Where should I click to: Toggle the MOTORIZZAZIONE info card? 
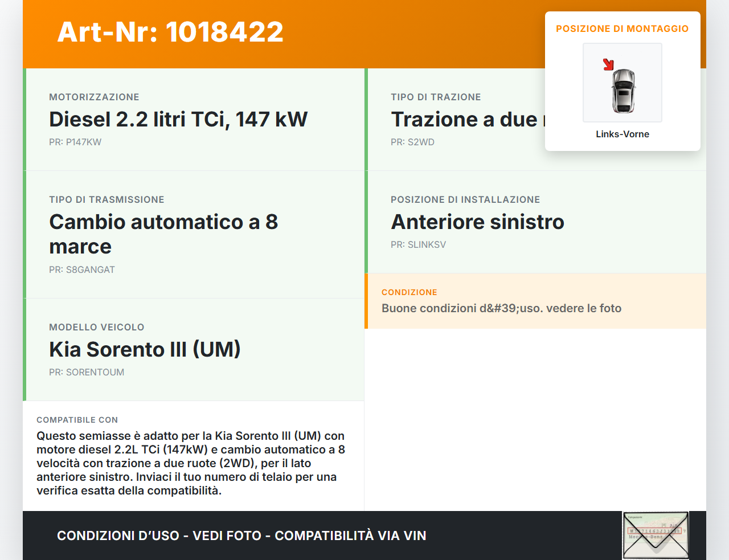(x=194, y=119)
